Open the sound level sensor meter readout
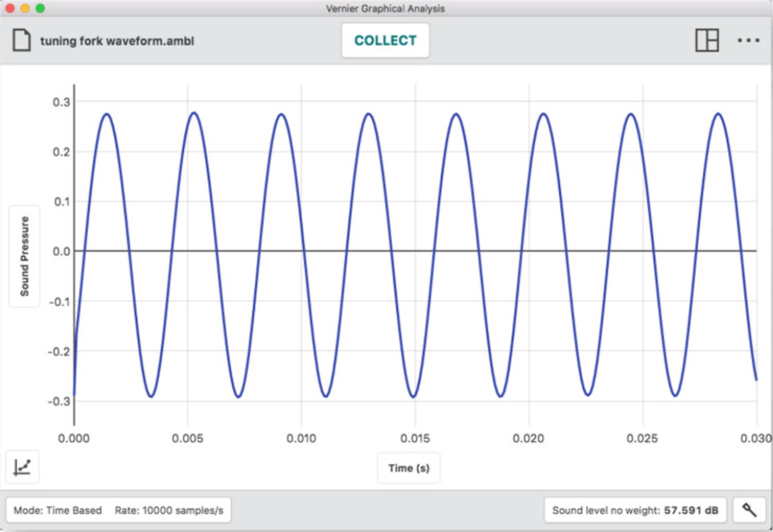Screen dimensions: 773x532 tap(635, 510)
